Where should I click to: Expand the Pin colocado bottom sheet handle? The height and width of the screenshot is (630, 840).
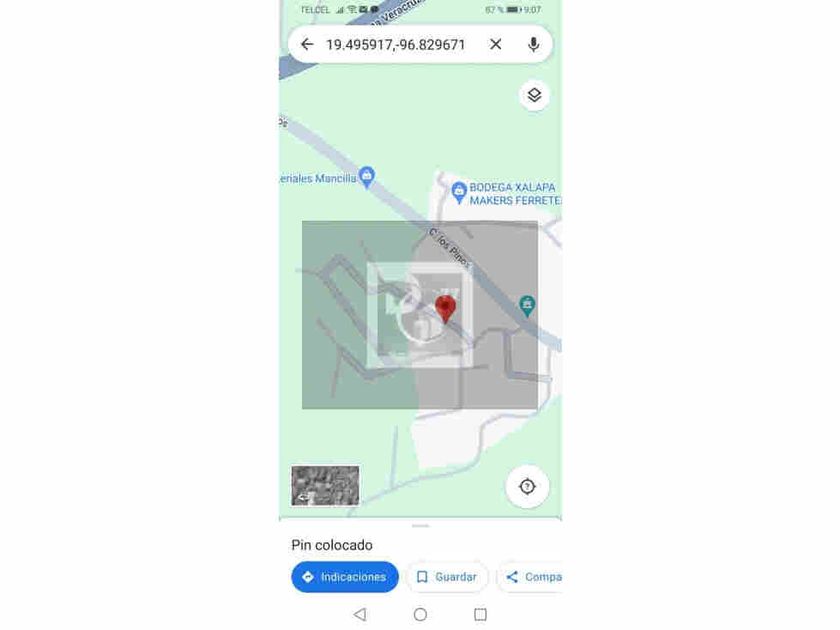[421, 526]
